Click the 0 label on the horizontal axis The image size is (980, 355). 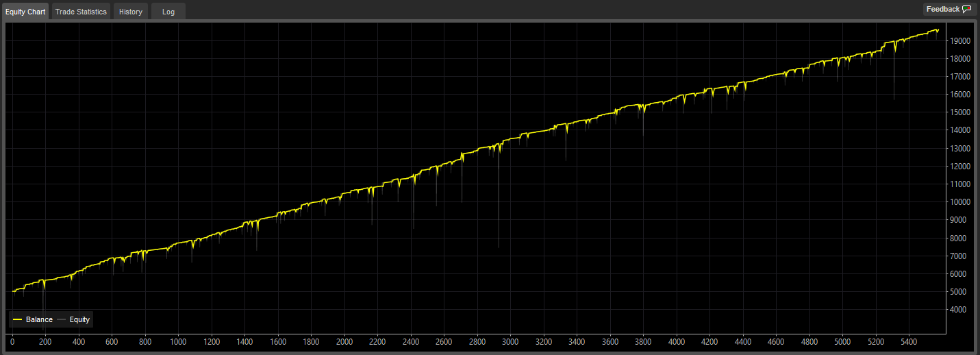point(12,341)
